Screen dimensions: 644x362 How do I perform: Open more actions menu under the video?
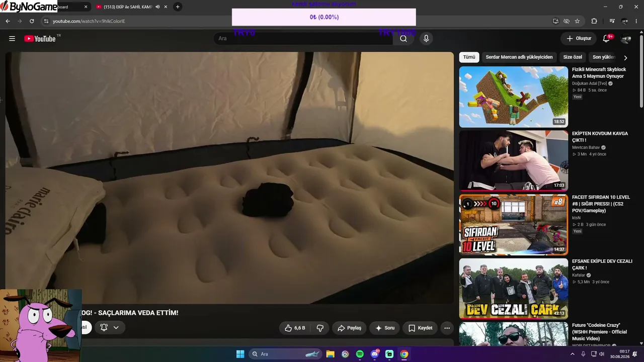447,328
